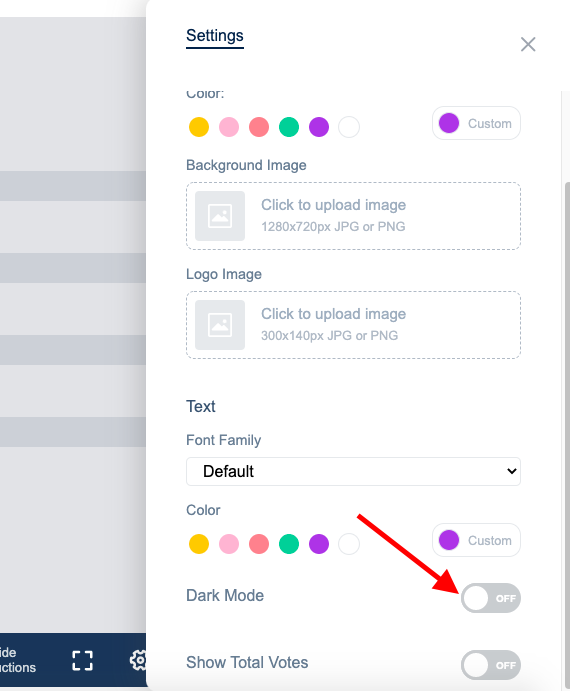Image resolution: width=570 pixels, height=691 pixels.
Task: Click the Background Image placeholder picture icon
Action: click(220, 216)
